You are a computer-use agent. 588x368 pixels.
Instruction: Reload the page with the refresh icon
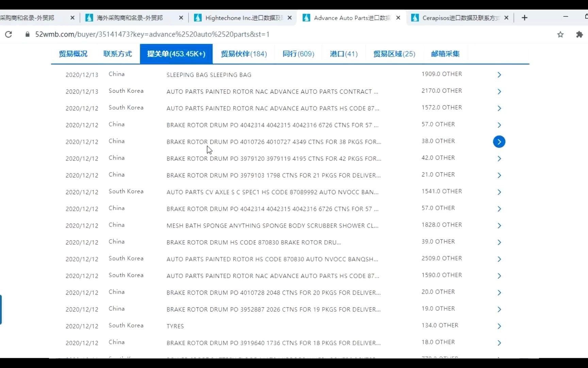pyautogui.click(x=9, y=34)
